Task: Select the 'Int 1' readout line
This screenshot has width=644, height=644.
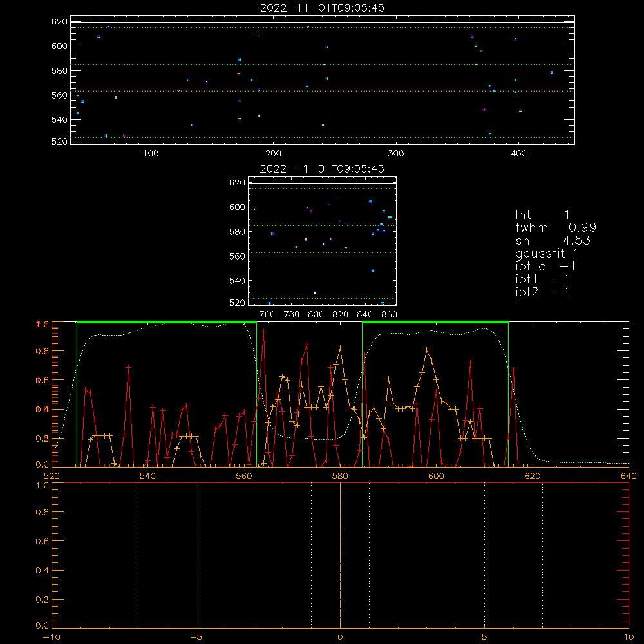Action: pos(542,215)
